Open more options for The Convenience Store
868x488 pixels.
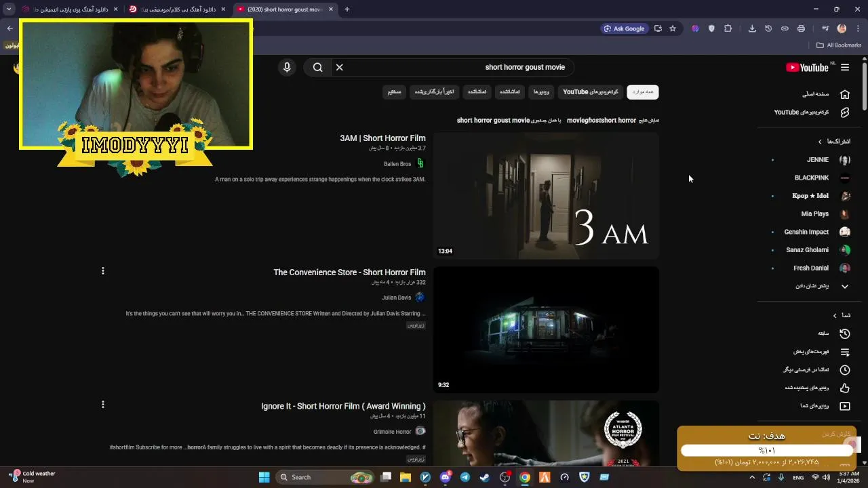tap(103, 271)
